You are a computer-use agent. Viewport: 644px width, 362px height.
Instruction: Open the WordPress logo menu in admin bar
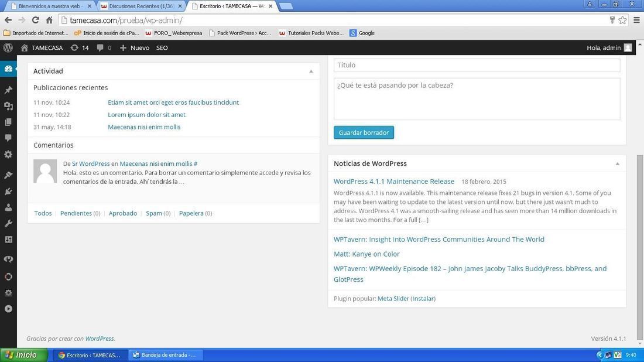[8, 47]
